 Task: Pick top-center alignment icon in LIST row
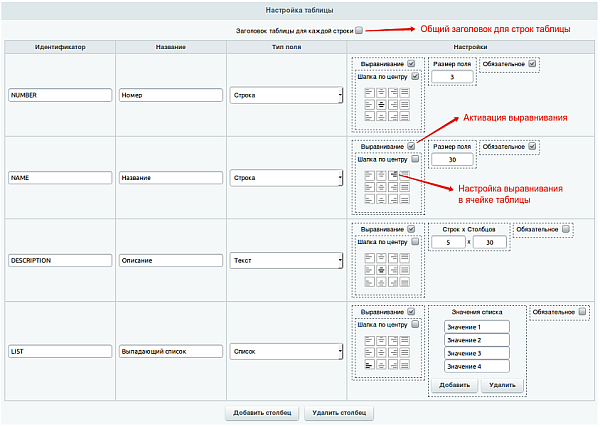tap(382, 340)
